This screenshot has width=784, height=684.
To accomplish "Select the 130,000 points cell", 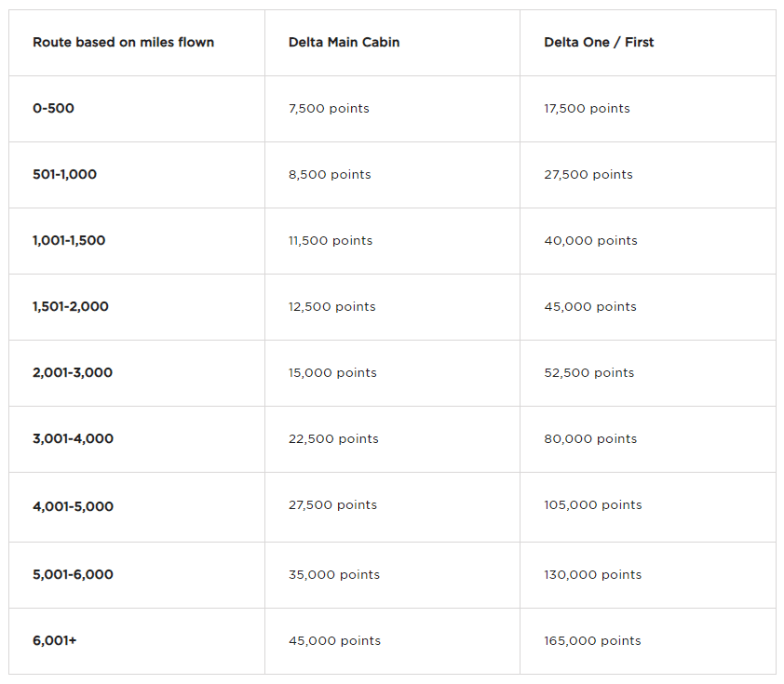I will coord(593,574).
